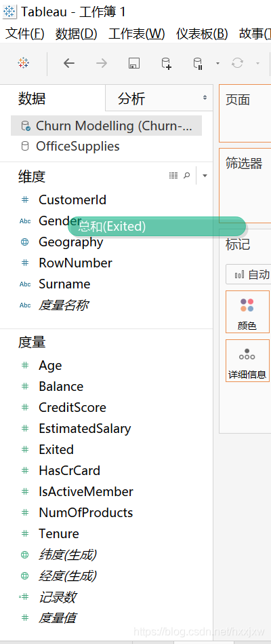This screenshot has width=271, height=644.
Task: Click the 详细信息 marks card button
Action: [248, 360]
